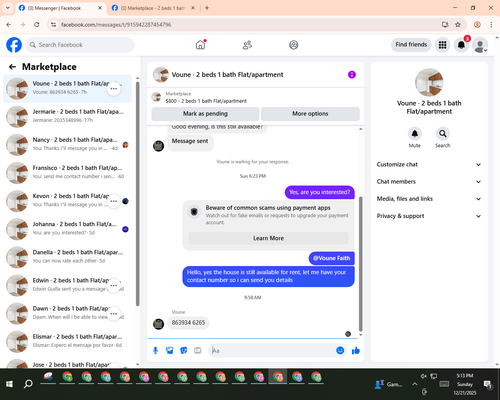Open the emoji picker in message box

[x=340, y=350]
